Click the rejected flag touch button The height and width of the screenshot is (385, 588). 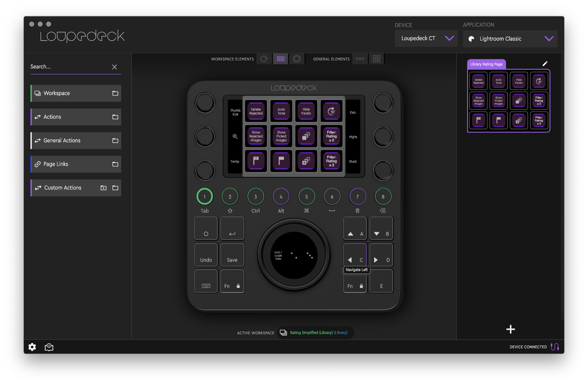256,161
